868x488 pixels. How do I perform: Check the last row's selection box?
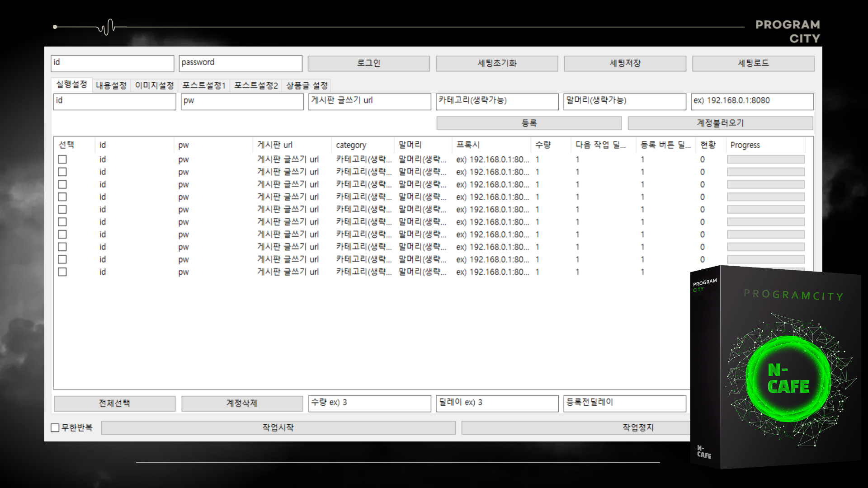[x=62, y=272]
